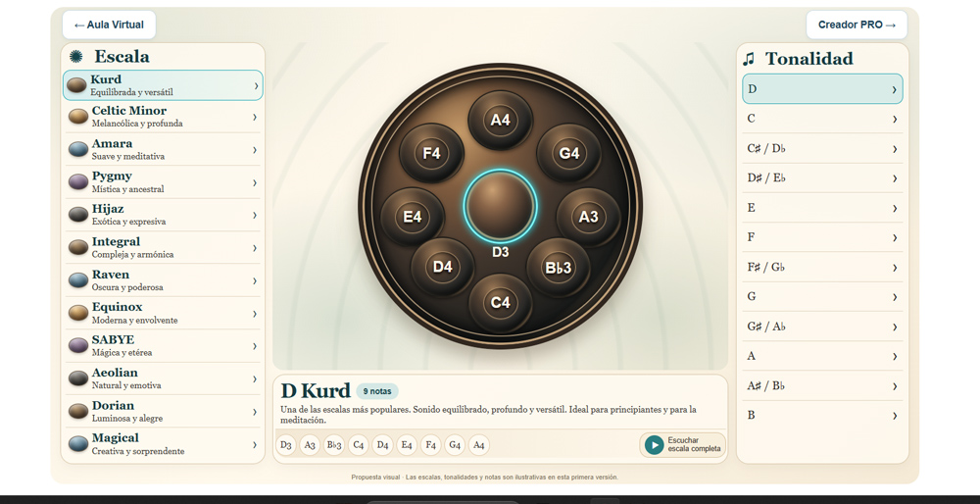Screen dimensions: 980x504
Task: Choose the Integral scale name
Action: (117, 241)
